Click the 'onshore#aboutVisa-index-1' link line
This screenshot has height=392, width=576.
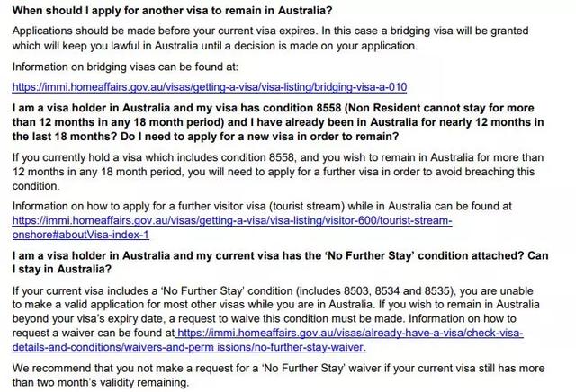(80, 234)
